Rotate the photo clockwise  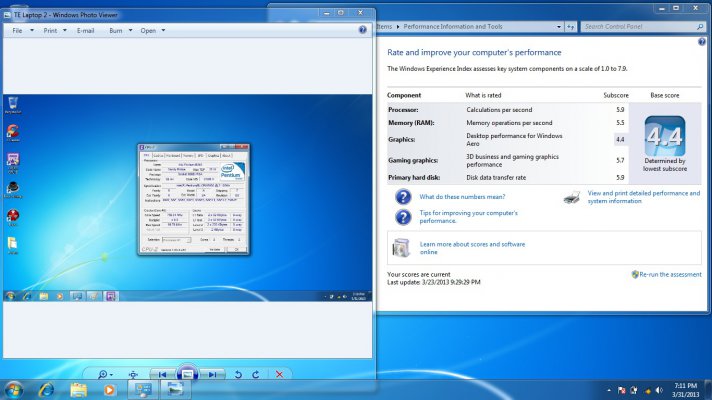pyautogui.click(x=256, y=375)
